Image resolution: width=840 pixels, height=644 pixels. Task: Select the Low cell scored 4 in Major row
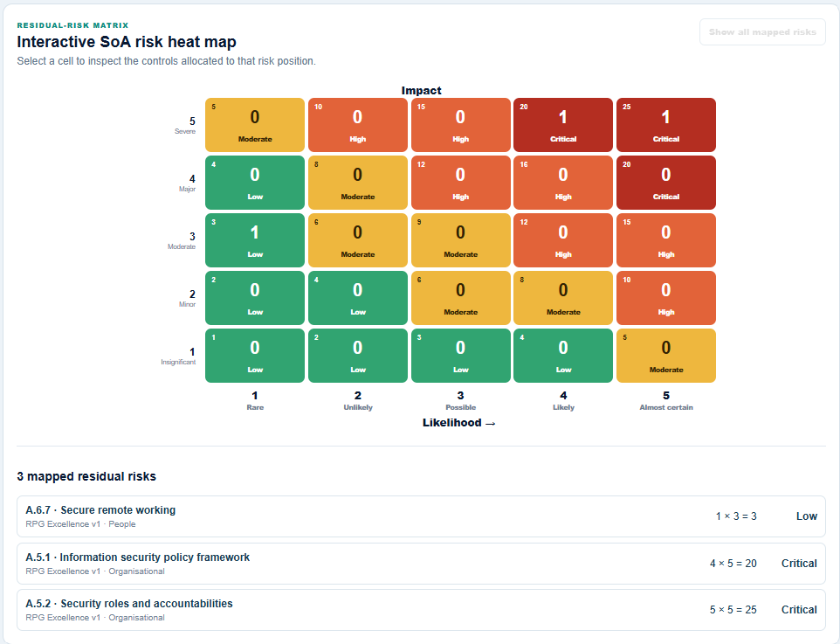255,183
